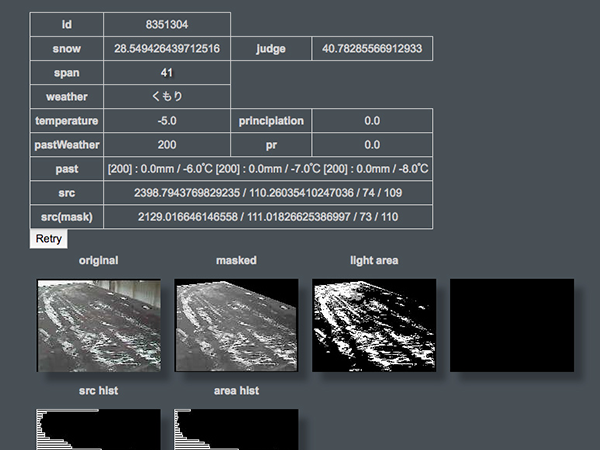
Task: Open the src hist histogram image
Action: click(x=98, y=429)
